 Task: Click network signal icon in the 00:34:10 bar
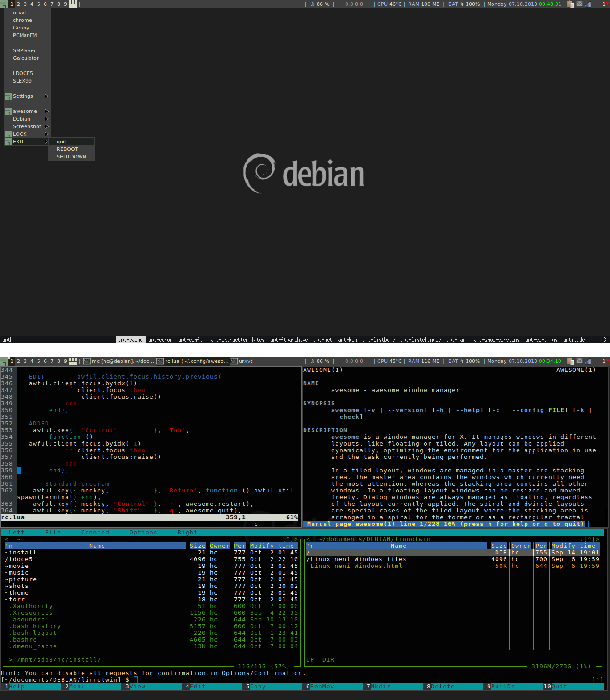[x=588, y=361]
